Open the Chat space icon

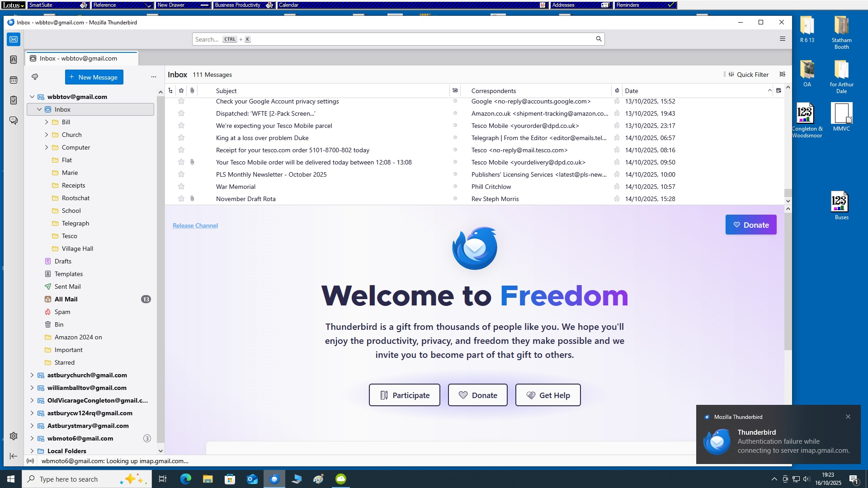pyautogui.click(x=14, y=121)
